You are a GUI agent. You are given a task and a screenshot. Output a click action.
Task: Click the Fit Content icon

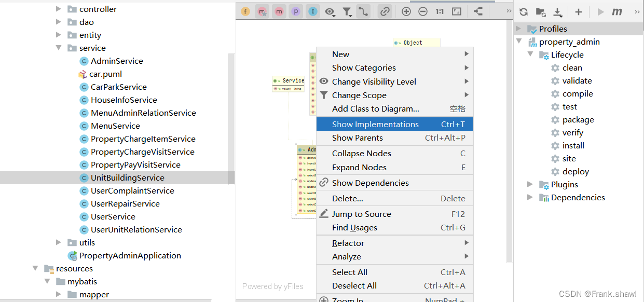pyautogui.click(x=457, y=11)
